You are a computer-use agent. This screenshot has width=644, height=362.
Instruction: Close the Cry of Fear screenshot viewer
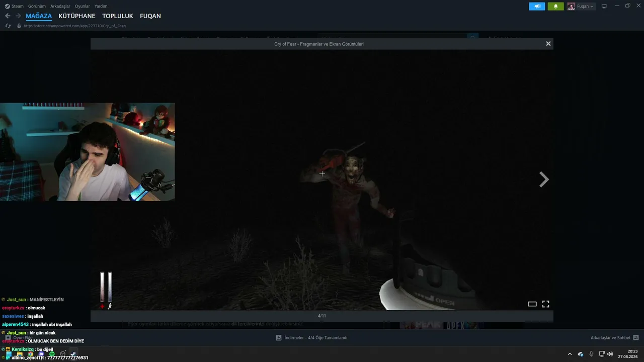point(548,44)
